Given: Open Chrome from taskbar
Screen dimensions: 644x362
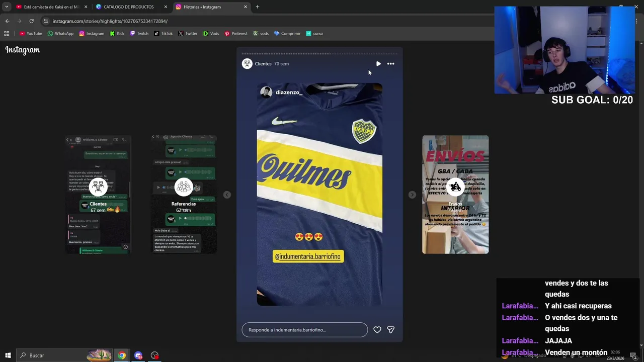Looking at the screenshot, I should [122, 355].
